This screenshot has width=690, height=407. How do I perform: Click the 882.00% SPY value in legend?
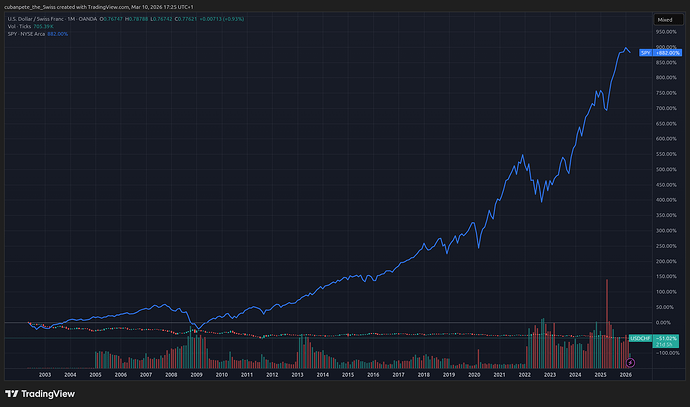click(59, 34)
